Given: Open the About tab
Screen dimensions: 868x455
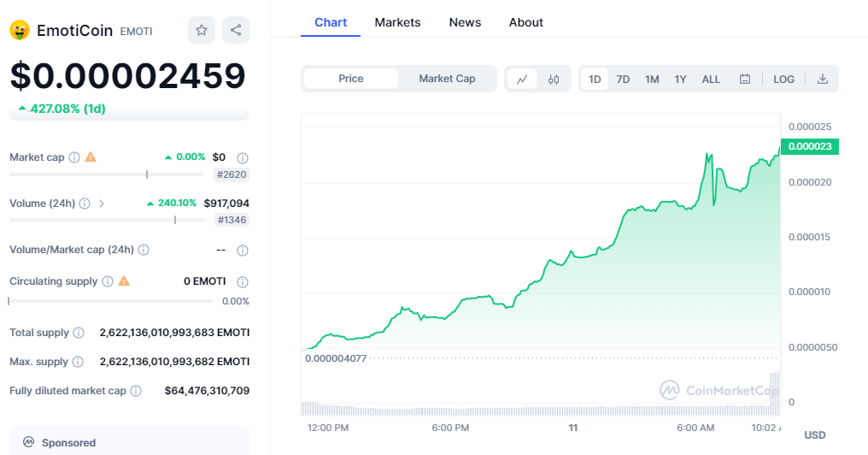Looking at the screenshot, I should pos(526,23).
